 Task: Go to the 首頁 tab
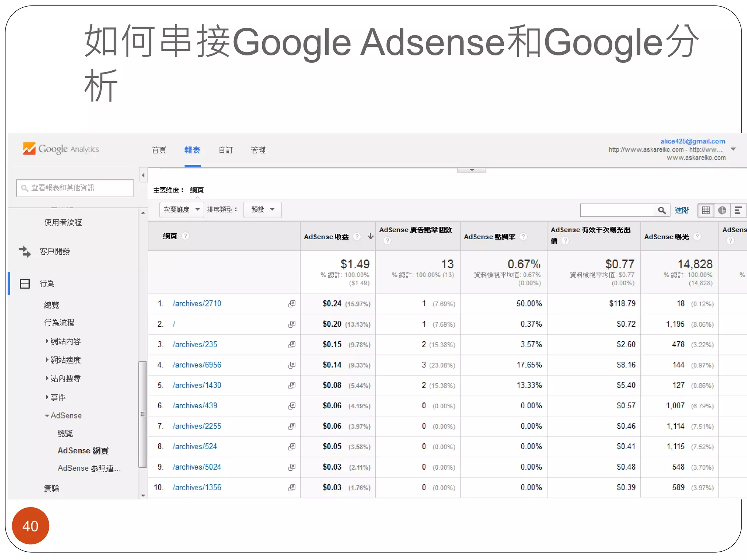click(159, 150)
